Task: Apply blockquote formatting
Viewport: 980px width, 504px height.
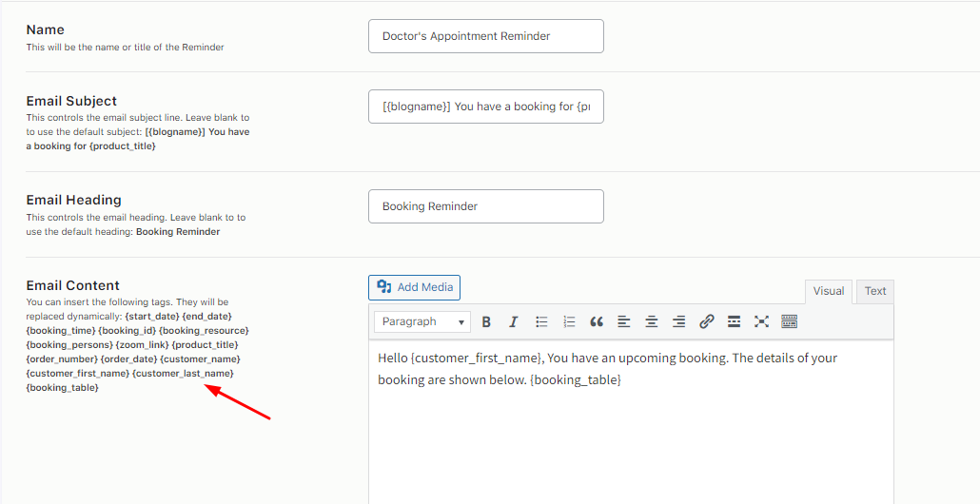Action: click(x=597, y=321)
